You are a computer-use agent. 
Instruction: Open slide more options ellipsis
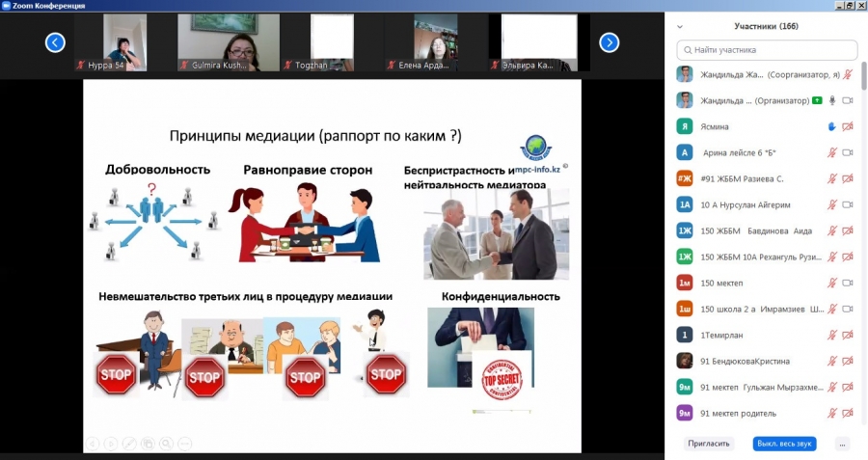pos(184,444)
